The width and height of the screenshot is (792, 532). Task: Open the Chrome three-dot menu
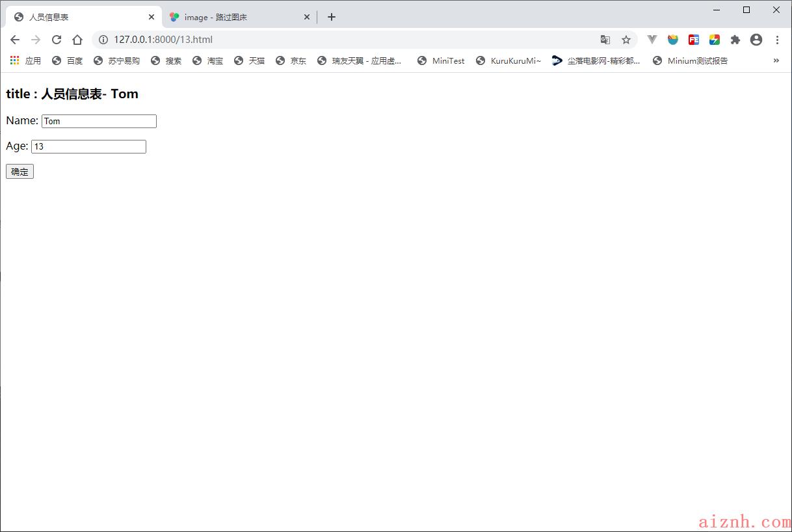click(777, 40)
